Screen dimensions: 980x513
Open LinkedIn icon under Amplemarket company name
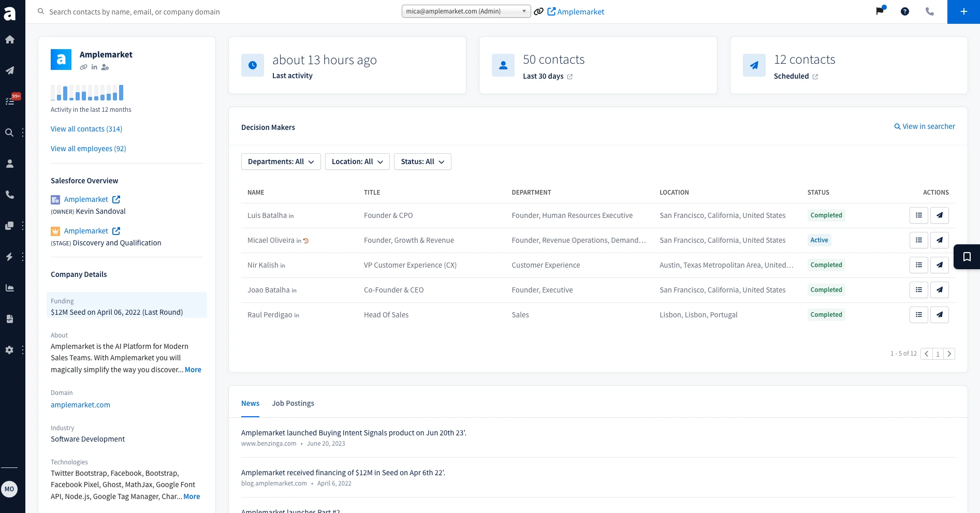(94, 67)
